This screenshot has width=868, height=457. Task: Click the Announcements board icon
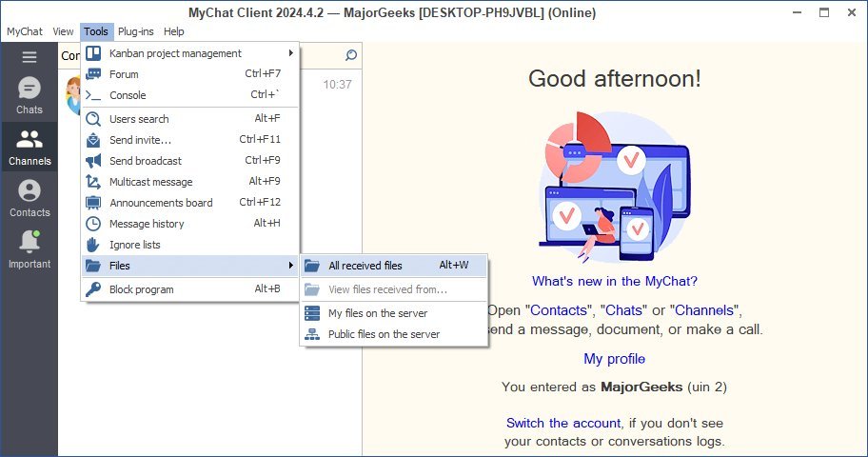[x=93, y=203]
